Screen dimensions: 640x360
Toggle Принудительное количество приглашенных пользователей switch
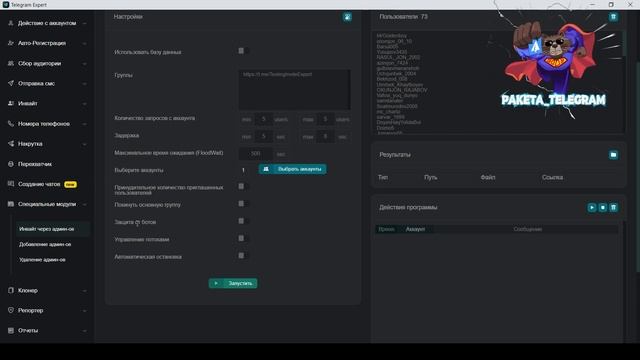click(243, 187)
